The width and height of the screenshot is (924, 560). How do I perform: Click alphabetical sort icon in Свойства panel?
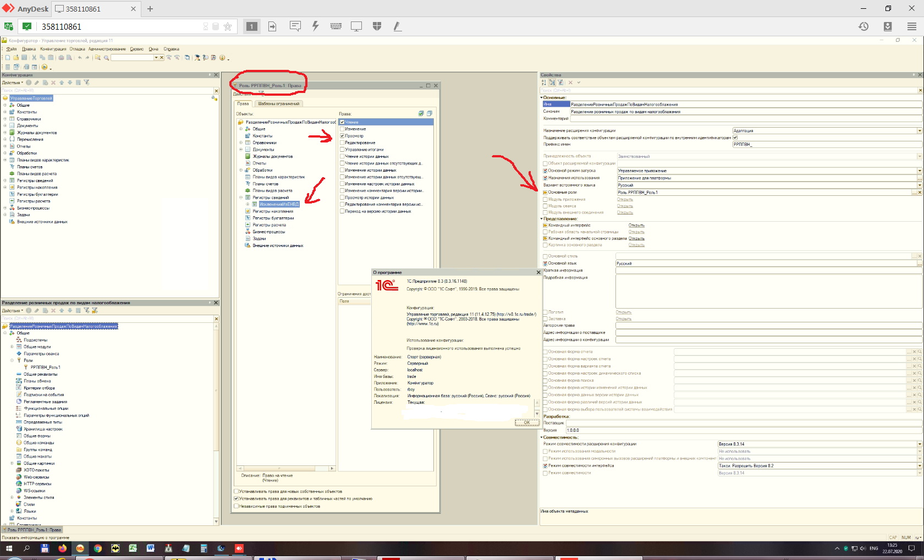click(x=544, y=83)
